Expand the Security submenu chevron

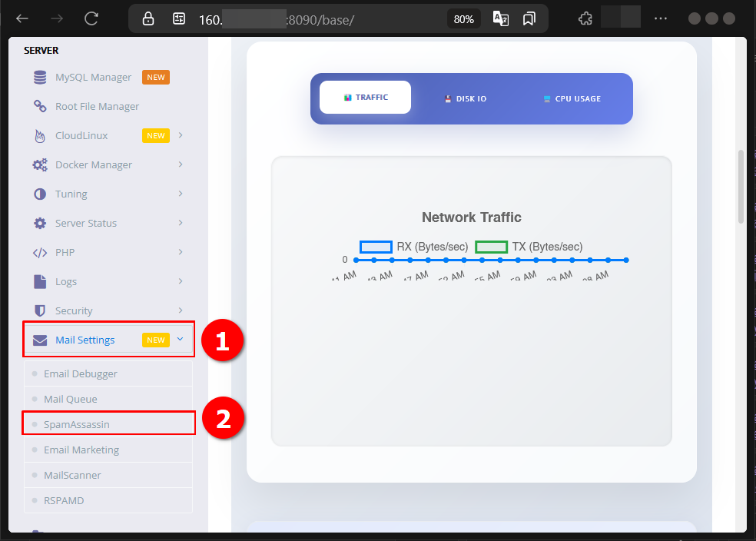pos(181,310)
